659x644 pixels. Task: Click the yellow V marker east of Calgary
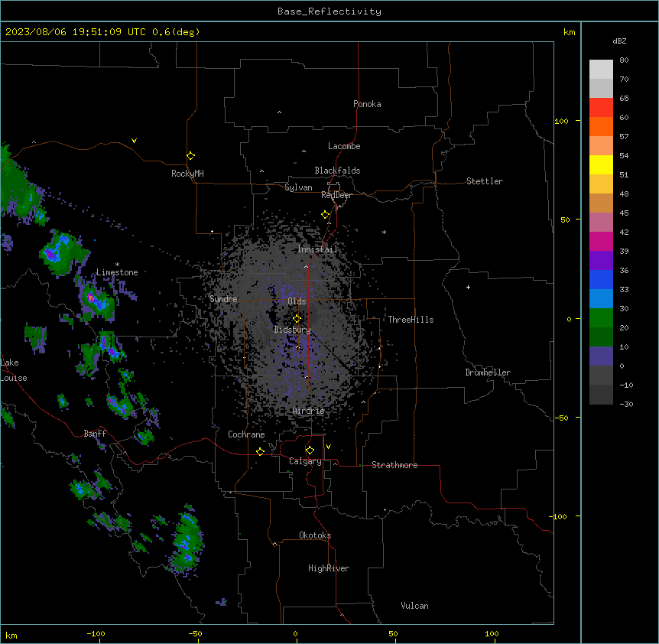328,447
